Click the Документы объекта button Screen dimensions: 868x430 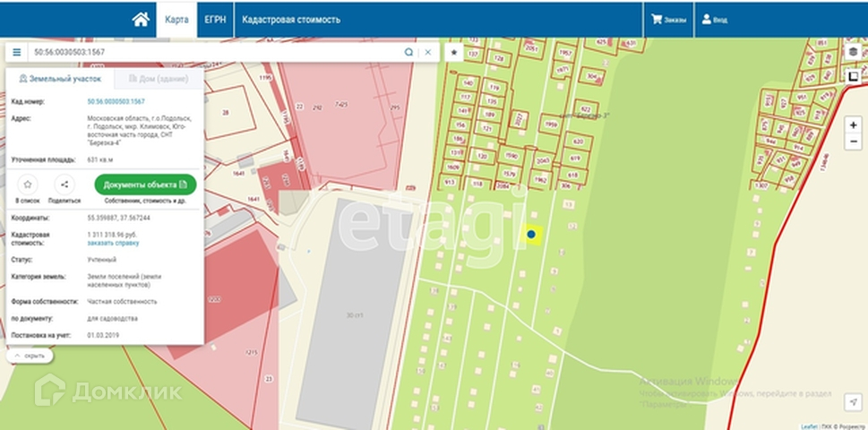145,185
